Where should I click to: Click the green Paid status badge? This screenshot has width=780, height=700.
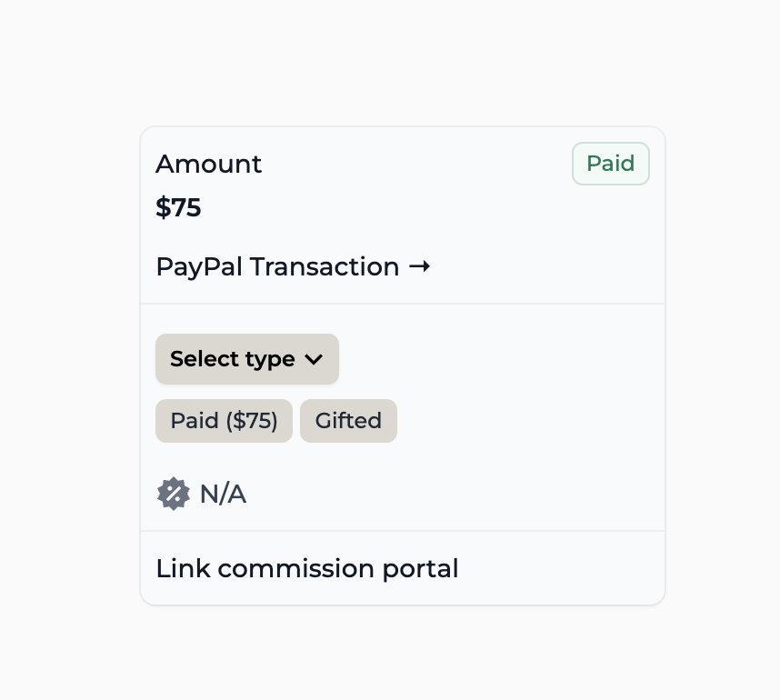[610, 164]
